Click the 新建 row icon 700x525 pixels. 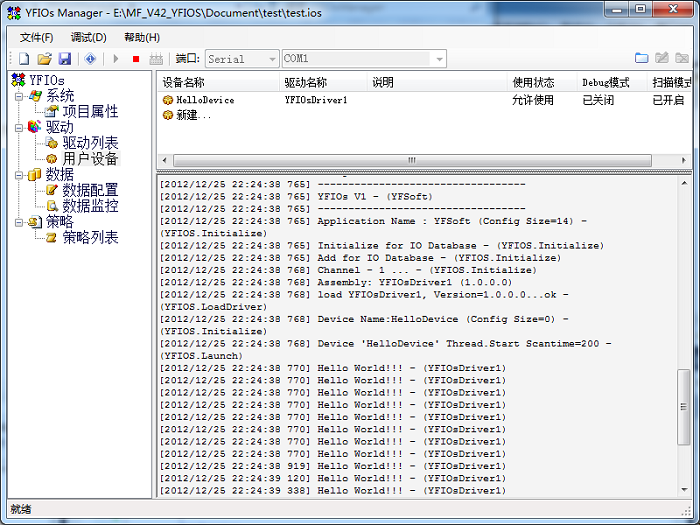tap(167, 115)
